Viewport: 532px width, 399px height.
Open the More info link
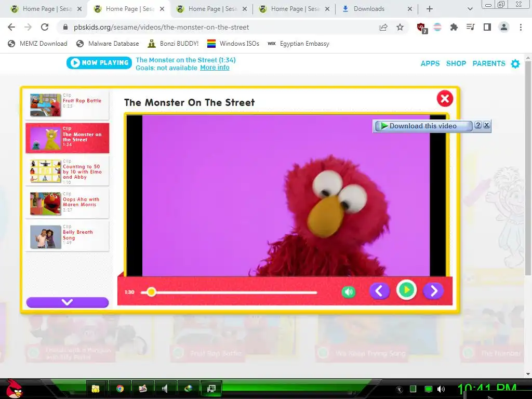(215, 68)
